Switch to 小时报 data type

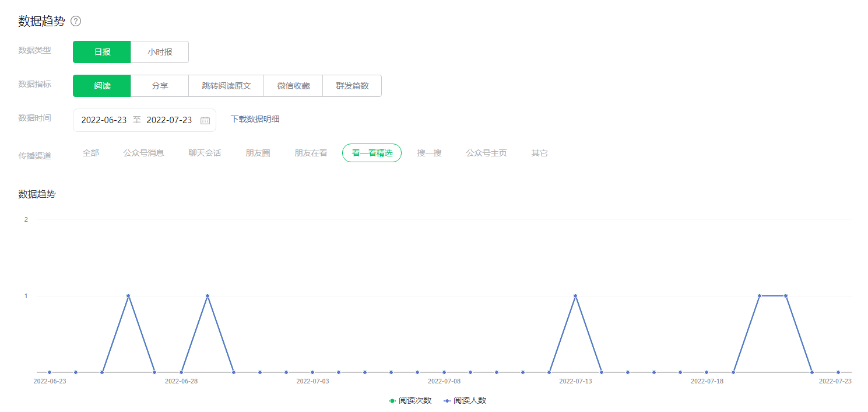coord(160,52)
